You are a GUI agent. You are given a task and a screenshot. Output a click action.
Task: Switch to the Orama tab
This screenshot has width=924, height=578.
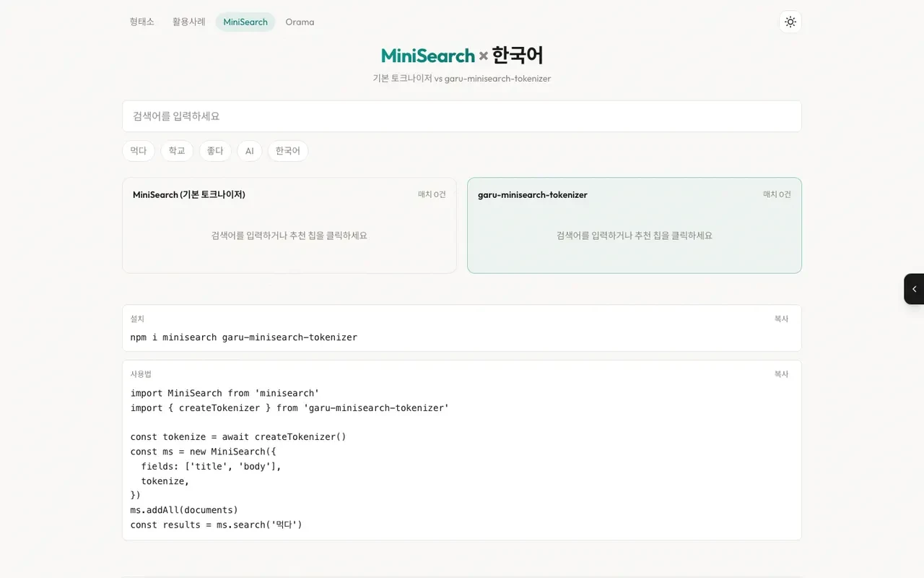pyautogui.click(x=300, y=22)
